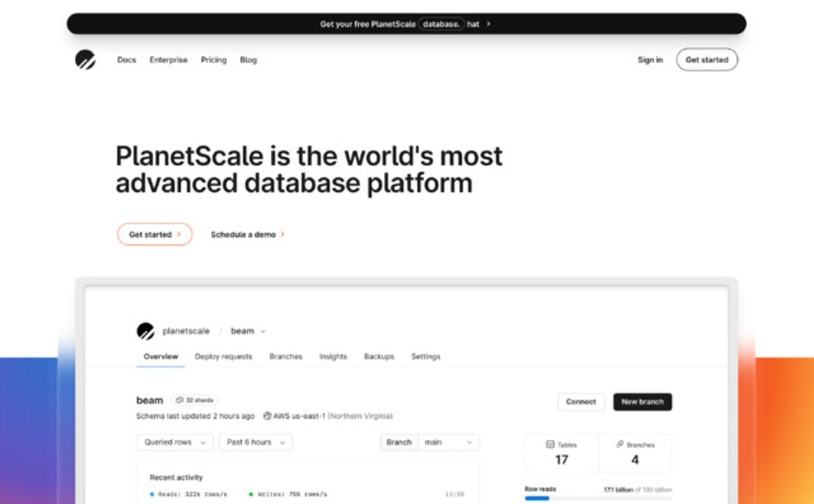Open Enterprise in the navigation
814x504 pixels.
[x=169, y=60]
